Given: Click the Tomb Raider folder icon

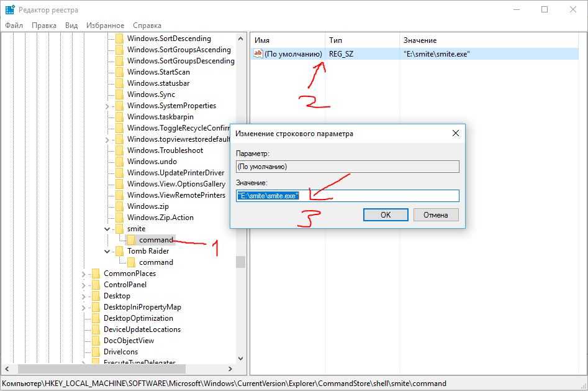Looking at the screenshot, I should 119,251.
